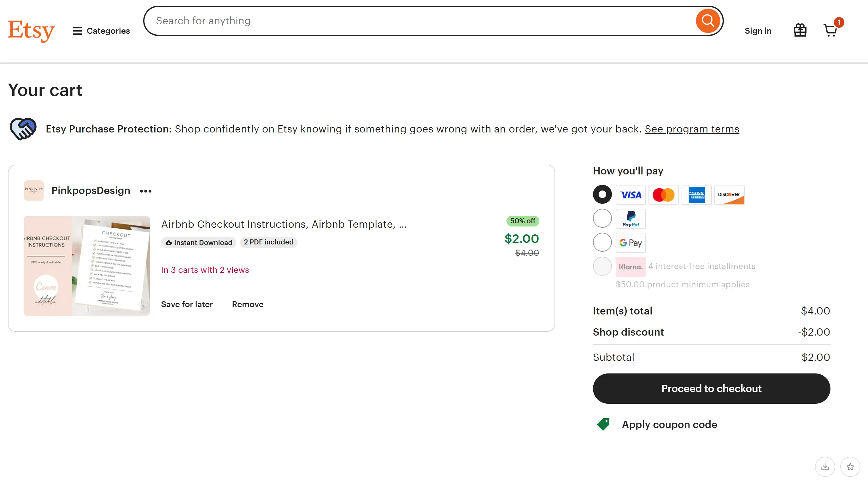Open See program terms link
This screenshot has width=868, height=481.
(x=692, y=129)
